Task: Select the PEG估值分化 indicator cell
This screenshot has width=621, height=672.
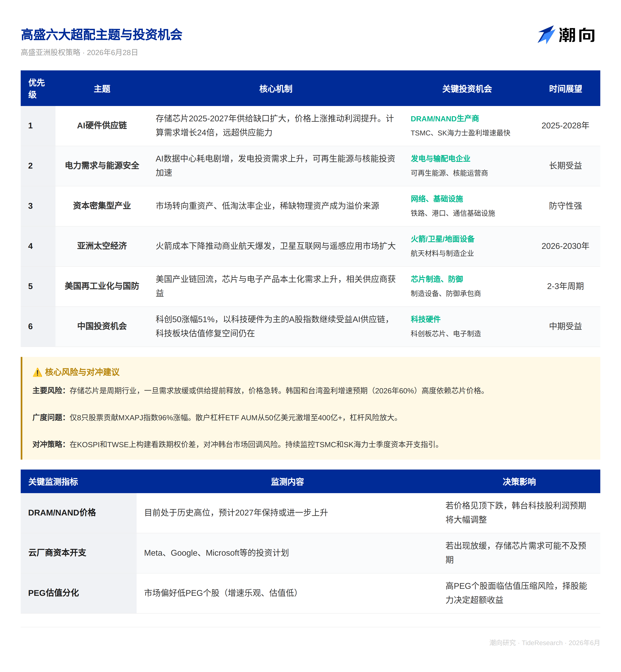Action: point(79,593)
